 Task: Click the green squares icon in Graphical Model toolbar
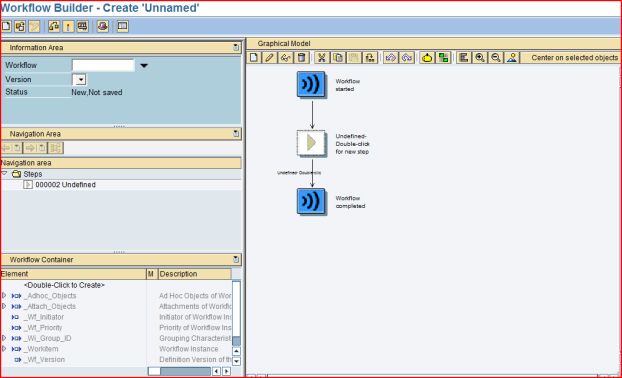(x=443, y=58)
